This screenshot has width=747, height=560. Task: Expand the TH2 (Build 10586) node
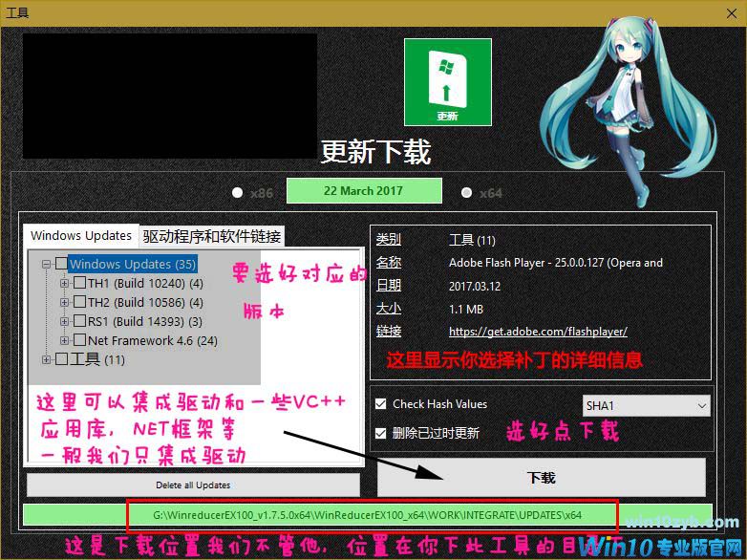tap(65, 302)
